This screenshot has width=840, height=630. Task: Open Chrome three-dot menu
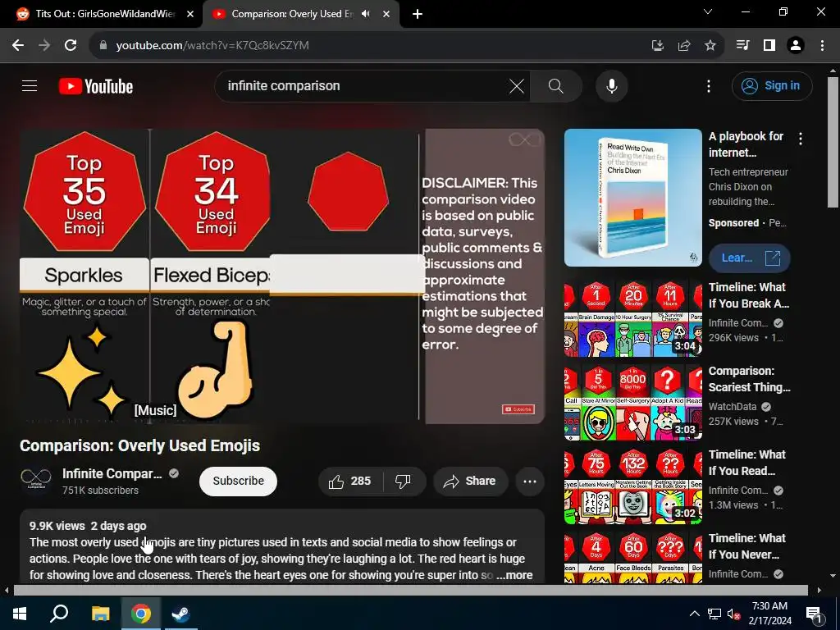[822, 46]
